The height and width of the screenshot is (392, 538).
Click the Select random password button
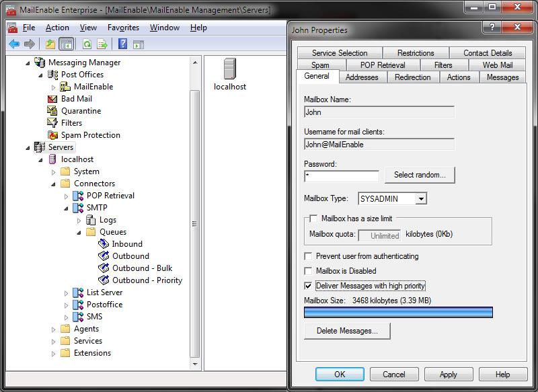click(420, 175)
